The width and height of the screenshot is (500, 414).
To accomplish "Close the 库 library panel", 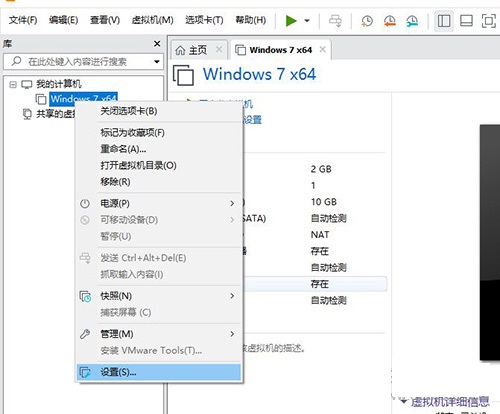I will [157, 44].
